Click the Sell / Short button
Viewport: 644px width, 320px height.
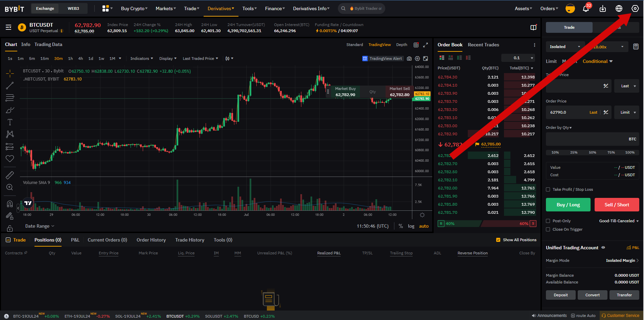coord(617,205)
